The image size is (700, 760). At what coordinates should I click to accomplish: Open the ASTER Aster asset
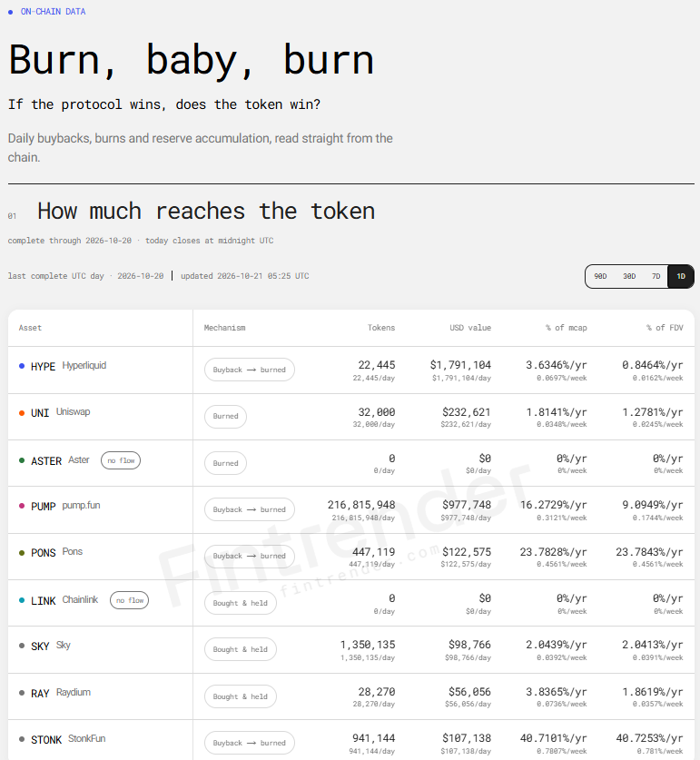click(x=60, y=460)
